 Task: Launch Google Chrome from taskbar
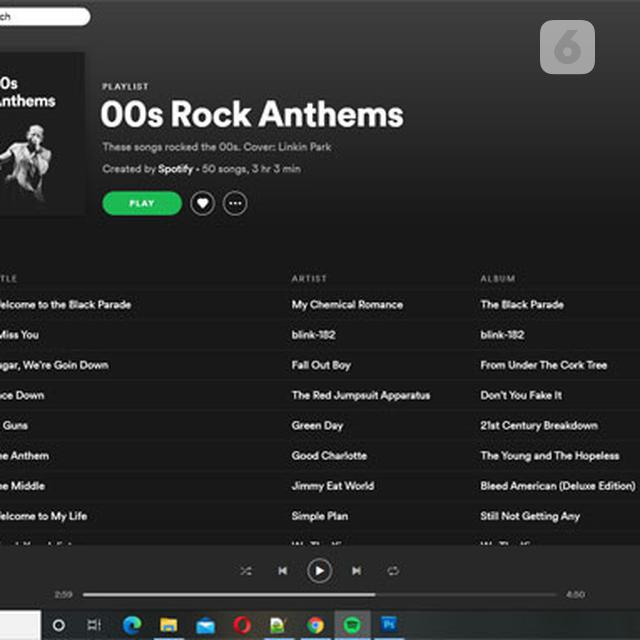316,625
